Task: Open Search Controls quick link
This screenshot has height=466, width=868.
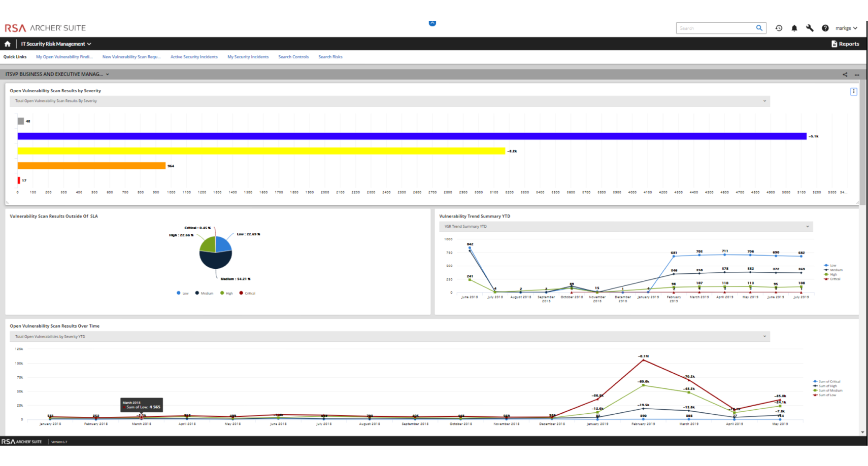Action: click(x=293, y=57)
